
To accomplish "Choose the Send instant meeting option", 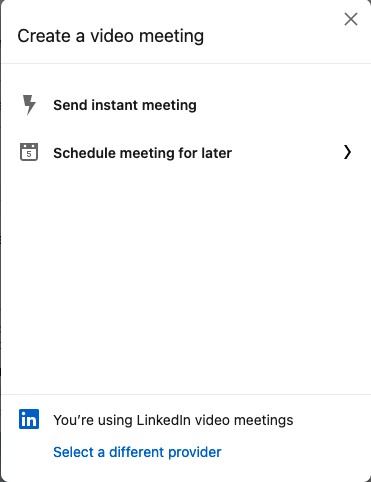I will coord(185,105).
